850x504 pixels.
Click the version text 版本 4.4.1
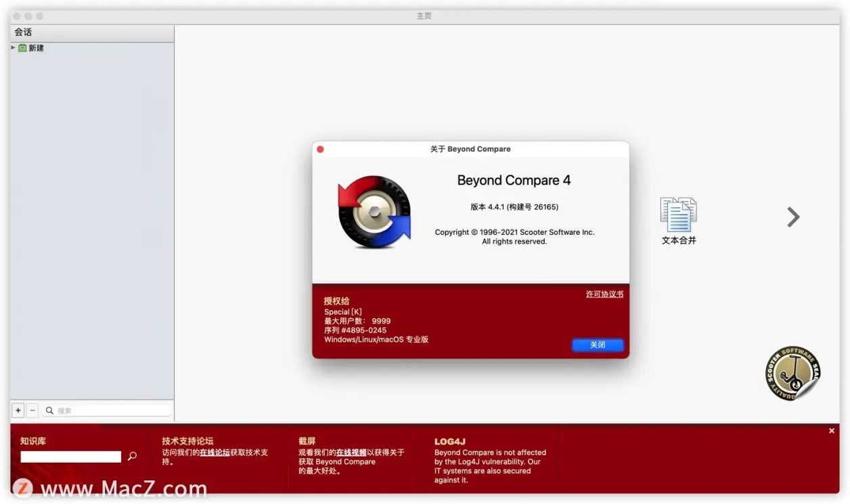point(514,207)
